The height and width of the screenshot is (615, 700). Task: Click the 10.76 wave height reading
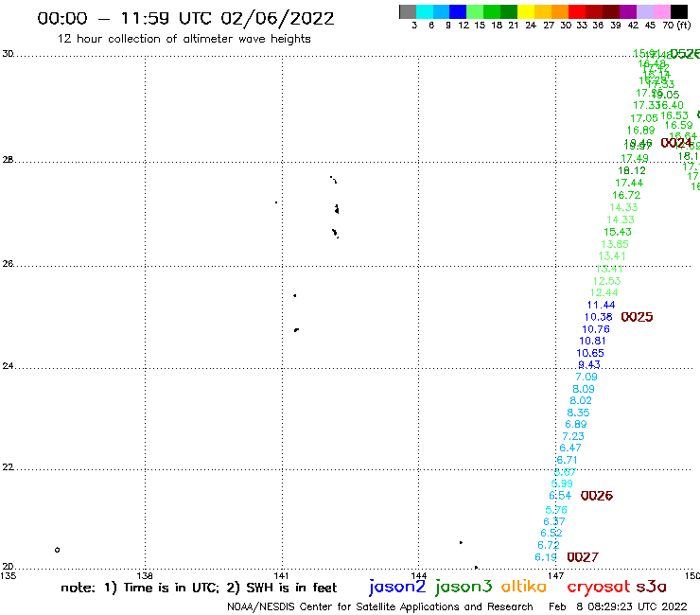(x=596, y=329)
